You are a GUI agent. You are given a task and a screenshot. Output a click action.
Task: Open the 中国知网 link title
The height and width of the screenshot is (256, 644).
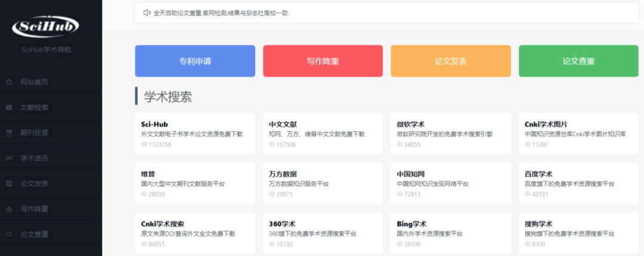pyautogui.click(x=411, y=174)
